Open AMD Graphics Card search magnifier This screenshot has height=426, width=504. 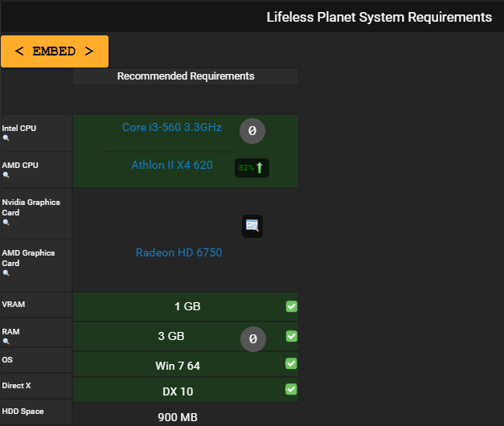coord(6,273)
